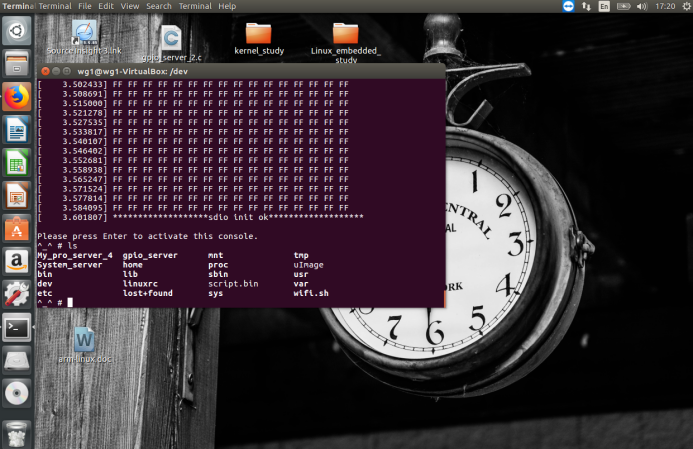Image resolution: width=693 pixels, height=449 pixels.
Task: Launch Firefox from the dock
Action: 17,97
